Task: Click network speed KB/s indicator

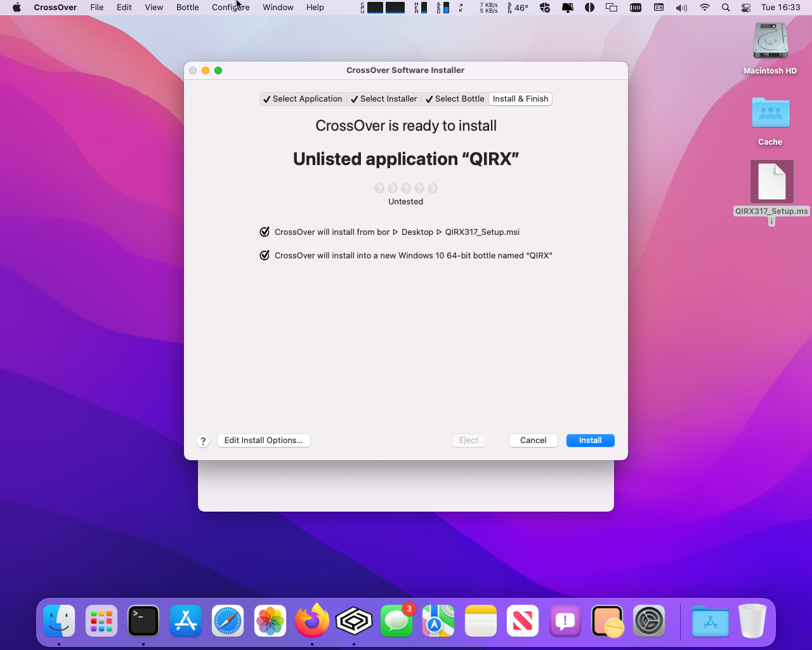Action: click(488, 8)
